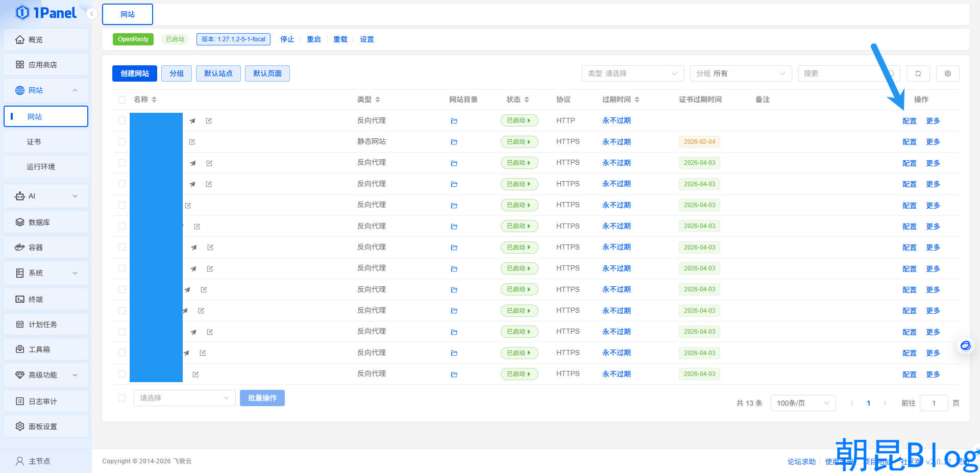Image resolution: width=980 pixels, height=473 pixels.
Task: Collapse the sidebar with the arrow button
Action: pyautogui.click(x=91, y=14)
